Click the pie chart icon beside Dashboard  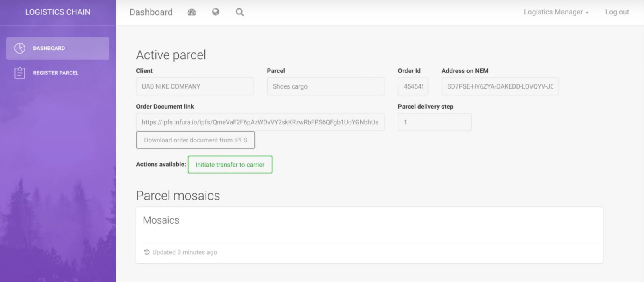(20, 48)
